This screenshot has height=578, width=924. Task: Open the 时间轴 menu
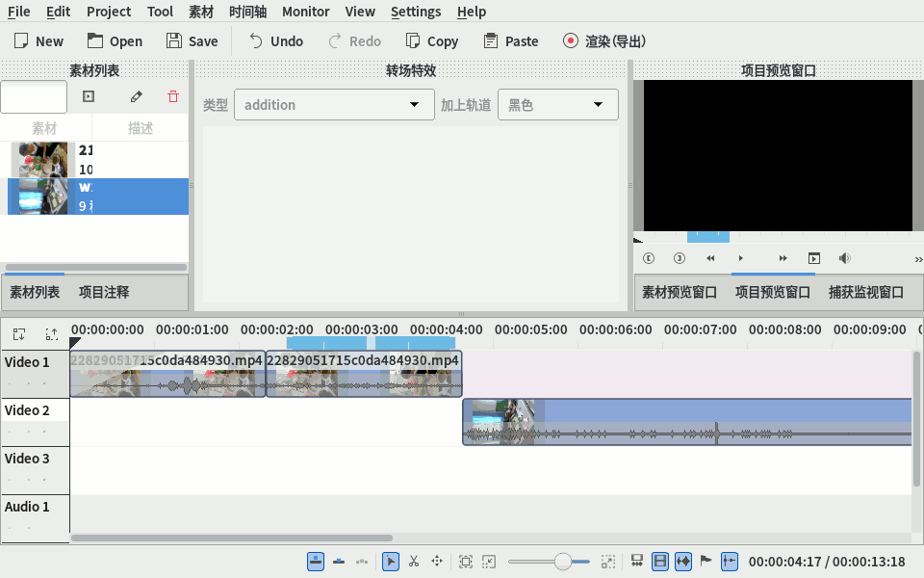[x=248, y=12]
